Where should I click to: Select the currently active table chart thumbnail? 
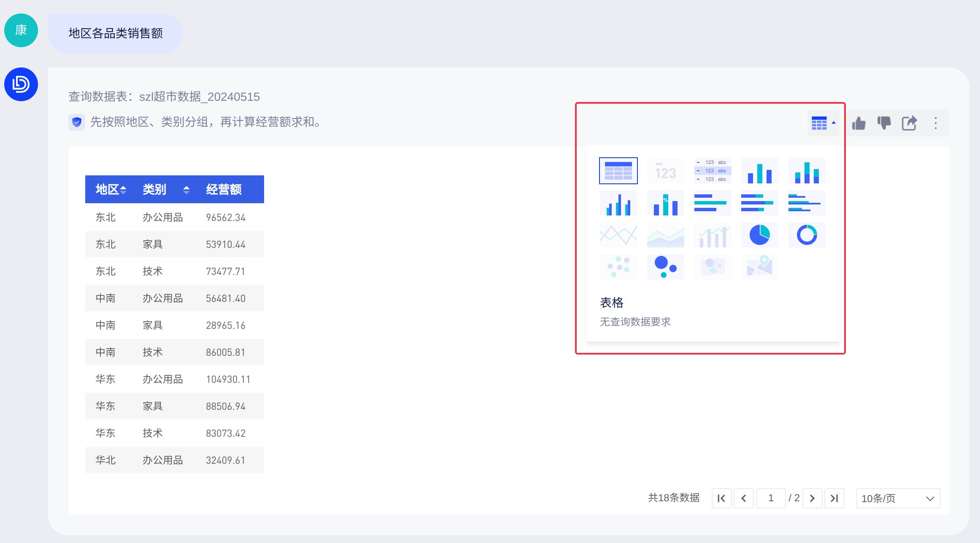[x=618, y=171]
